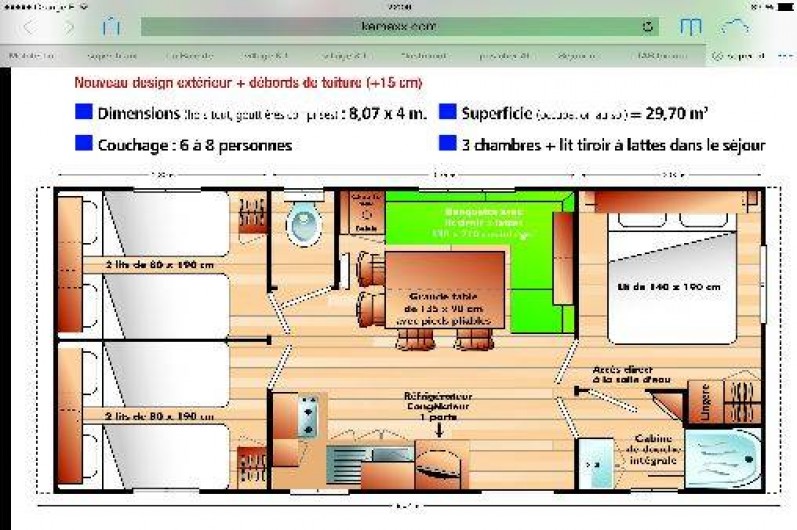This screenshot has width=797, height=530.
Task: Switch to the 'Trestraou' tab
Action: click(424, 57)
